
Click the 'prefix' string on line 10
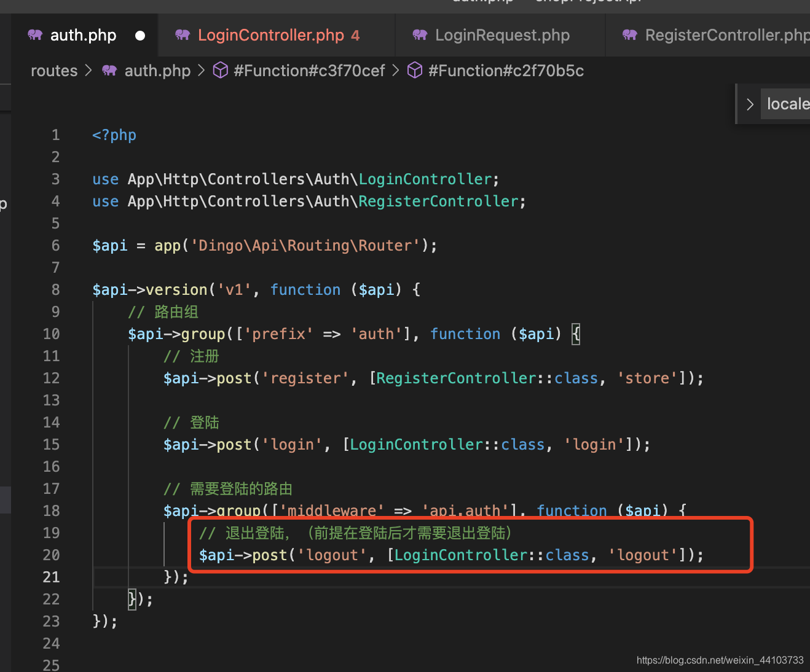pos(279,334)
